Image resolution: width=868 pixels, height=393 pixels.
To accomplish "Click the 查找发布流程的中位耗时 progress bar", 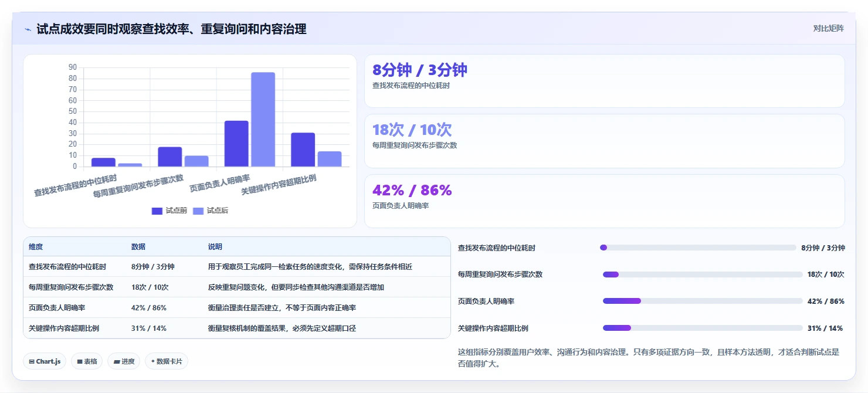I will (698, 248).
